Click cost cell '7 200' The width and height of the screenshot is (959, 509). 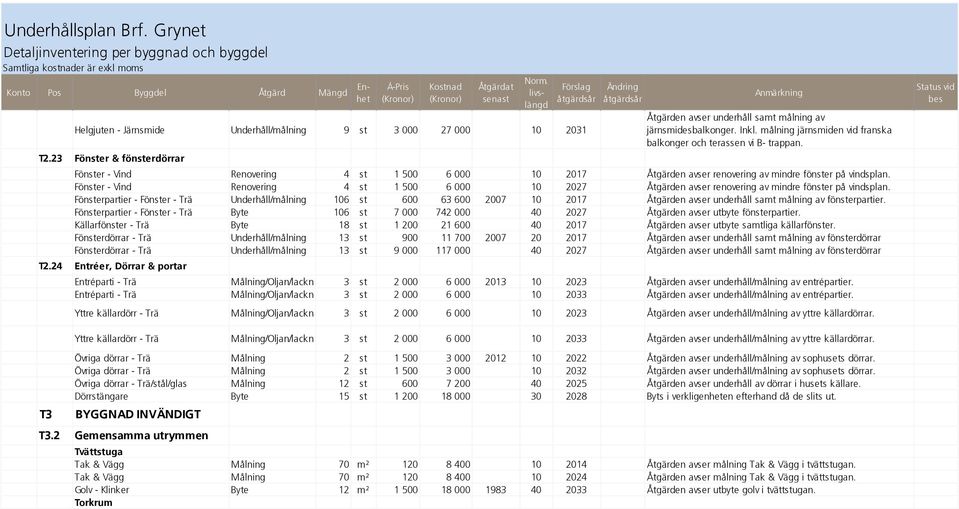(x=458, y=384)
